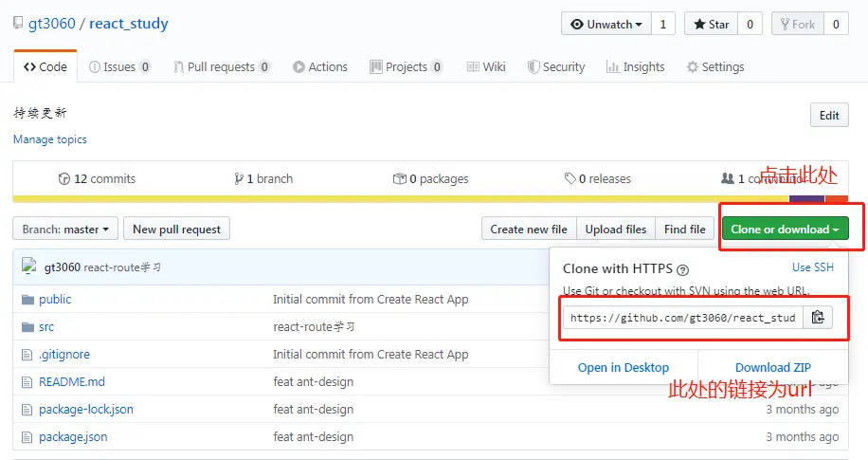Click the README.md file icon
Screen dimensions: 868x460
27,382
